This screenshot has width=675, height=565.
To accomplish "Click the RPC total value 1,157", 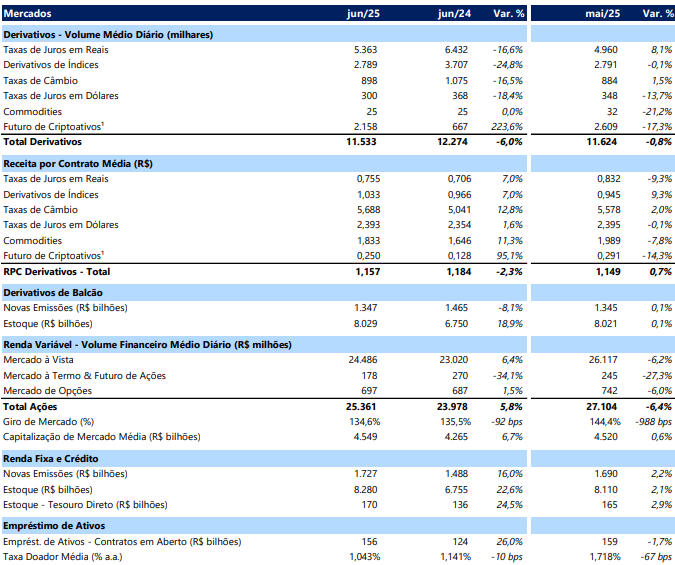I will [368, 272].
